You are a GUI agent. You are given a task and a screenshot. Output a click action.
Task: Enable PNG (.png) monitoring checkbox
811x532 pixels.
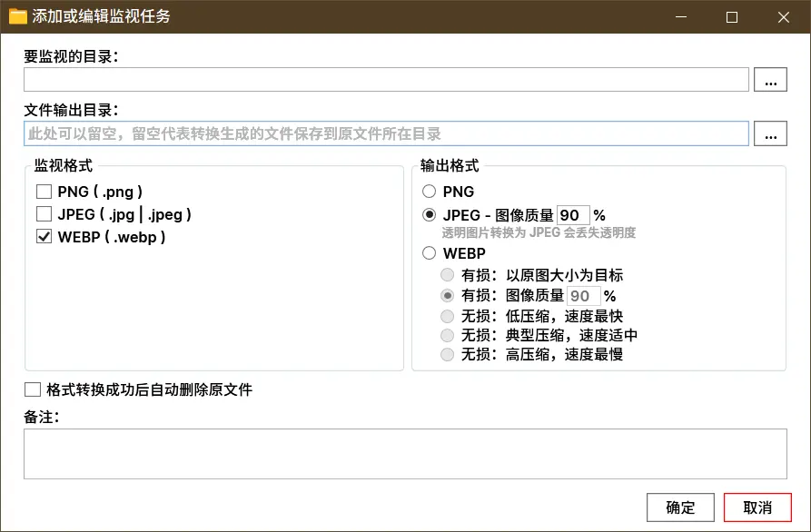coord(44,192)
